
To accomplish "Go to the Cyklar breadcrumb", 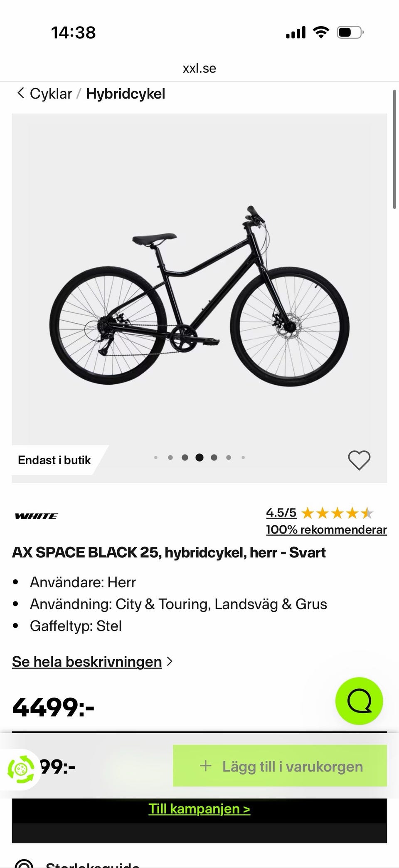I will point(51,94).
